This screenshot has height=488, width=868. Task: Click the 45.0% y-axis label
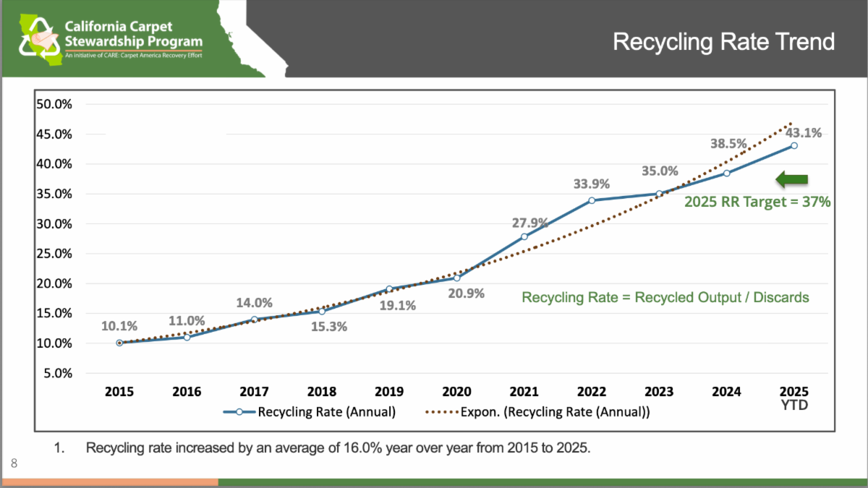click(x=55, y=134)
